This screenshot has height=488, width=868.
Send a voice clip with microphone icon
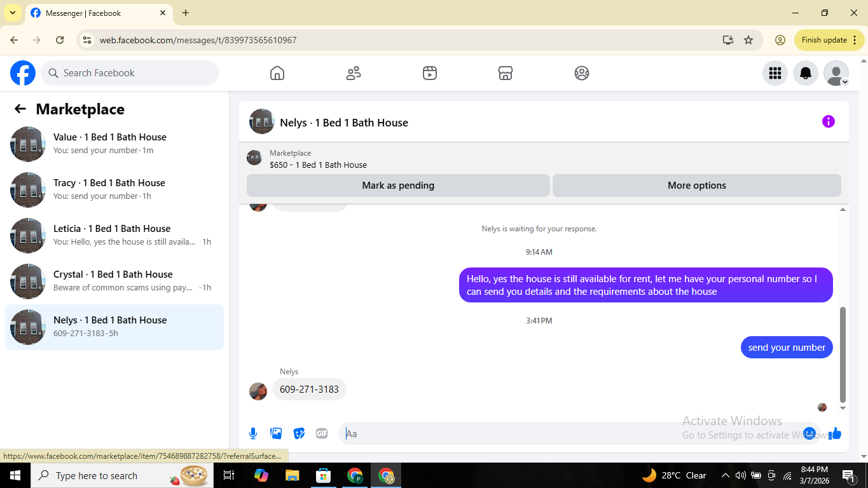click(253, 433)
